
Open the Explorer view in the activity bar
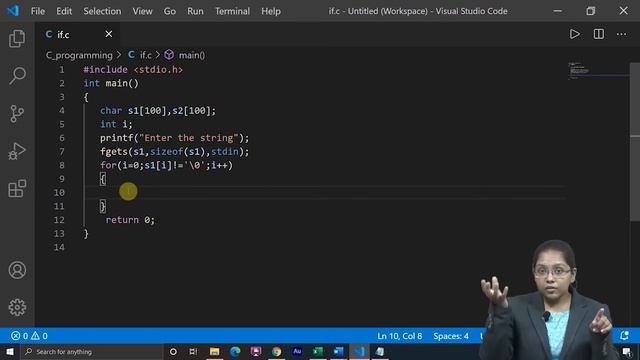pyautogui.click(x=17, y=38)
